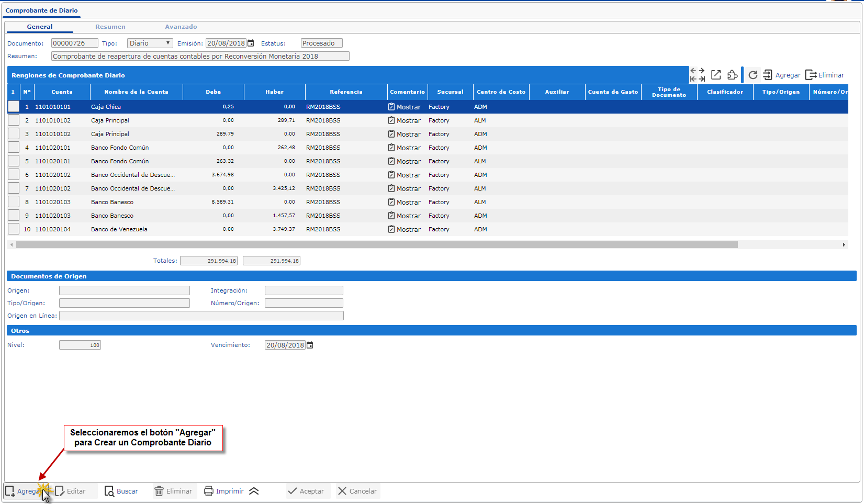Click the refresh rows icon
The image size is (864, 504).
753,75
